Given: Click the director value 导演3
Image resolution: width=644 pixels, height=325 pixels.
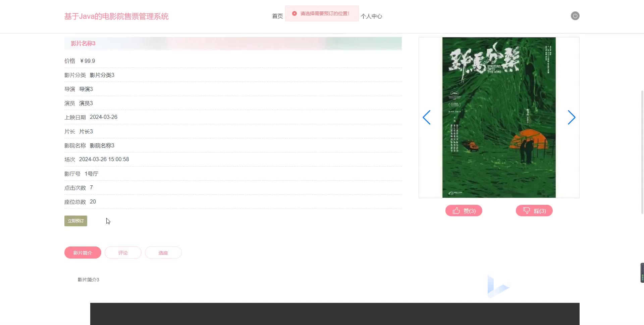Looking at the screenshot, I should (x=86, y=89).
